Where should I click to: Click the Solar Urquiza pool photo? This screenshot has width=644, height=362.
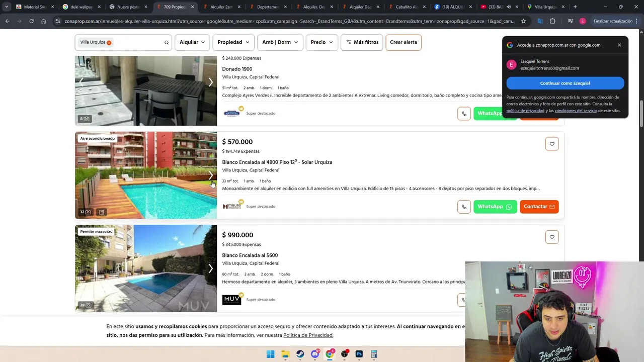[146, 175]
